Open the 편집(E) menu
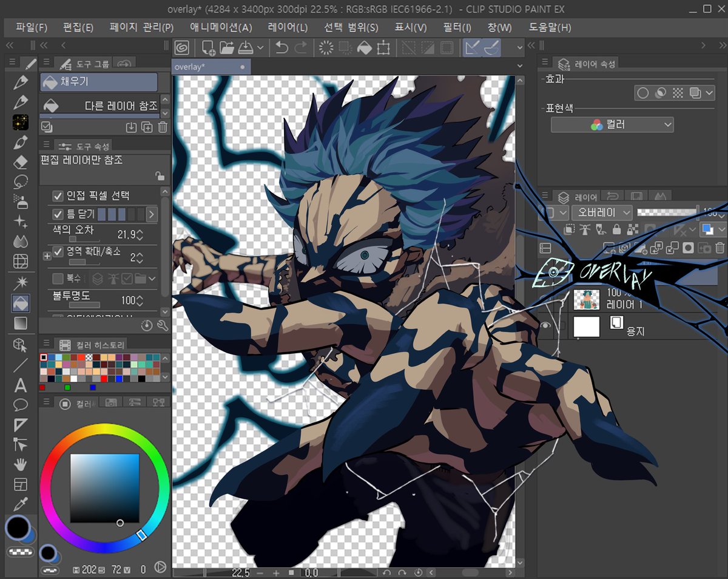The width and height of the screenshot is (728, 579). point(78,27)
